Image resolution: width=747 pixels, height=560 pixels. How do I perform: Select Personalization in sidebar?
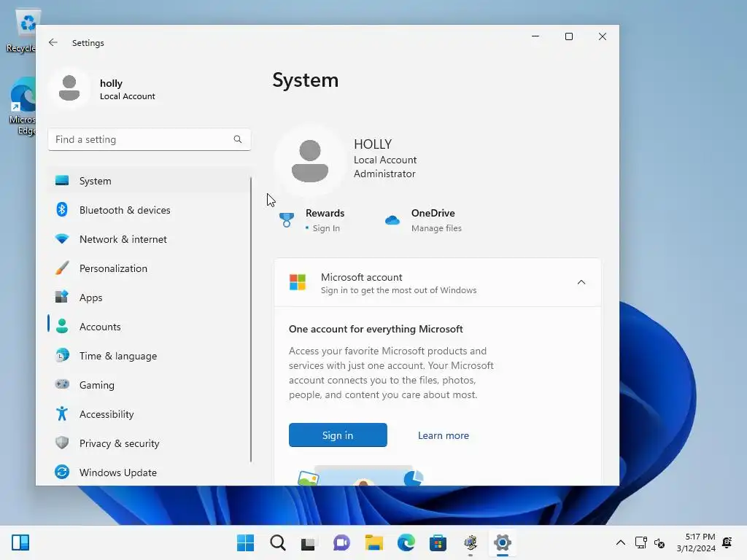(149, 268)
